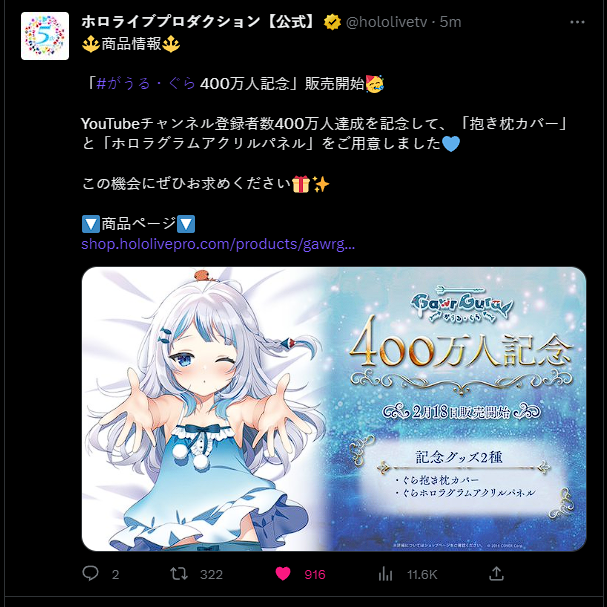Open the three-dot more options menu

[577, 22]
